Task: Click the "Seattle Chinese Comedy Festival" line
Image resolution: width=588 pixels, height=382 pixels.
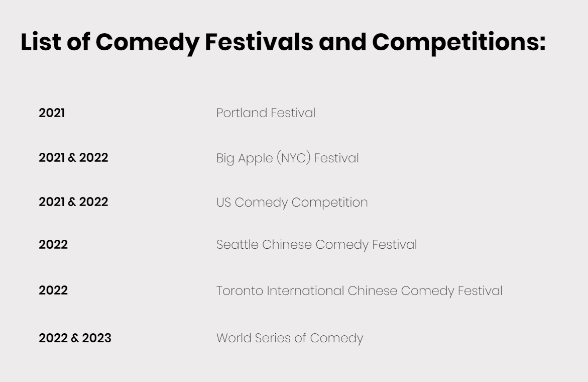Action: click(x=316, y=245)
